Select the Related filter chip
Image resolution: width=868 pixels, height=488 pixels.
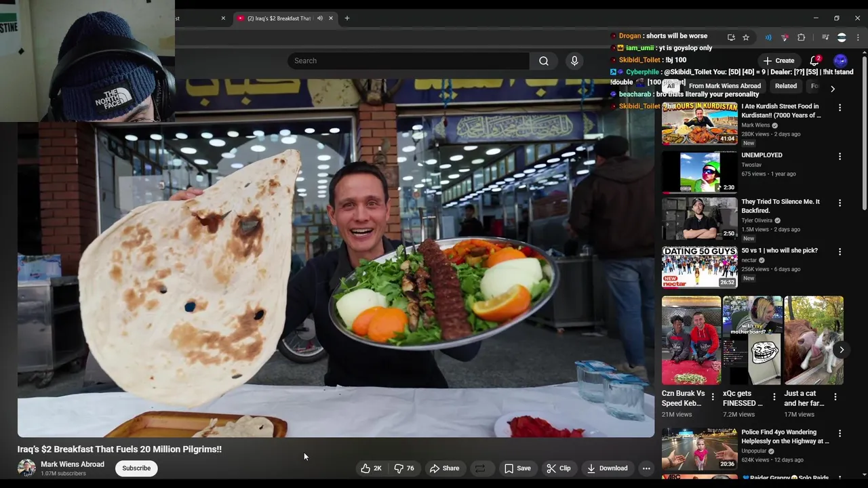click(x=786, y=86)
